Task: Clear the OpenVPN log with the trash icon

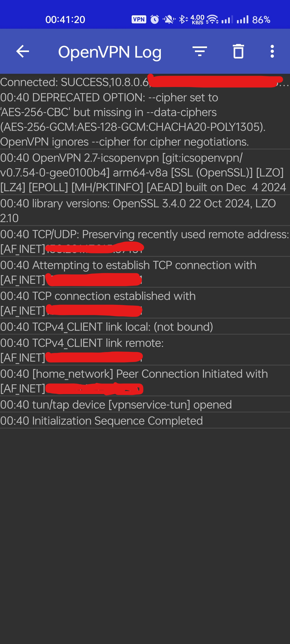Action: click(238, 51)
